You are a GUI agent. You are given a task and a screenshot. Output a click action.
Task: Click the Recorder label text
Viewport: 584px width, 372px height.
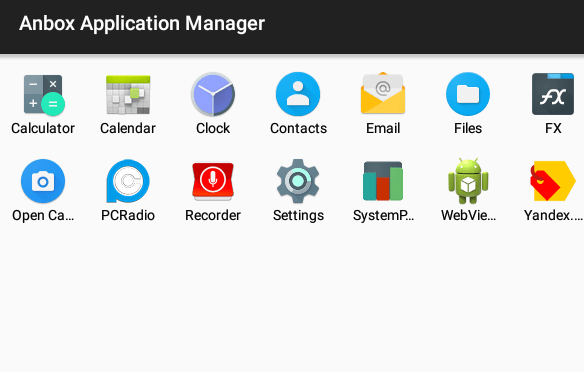pyautogui.click(x=213, y=216)
